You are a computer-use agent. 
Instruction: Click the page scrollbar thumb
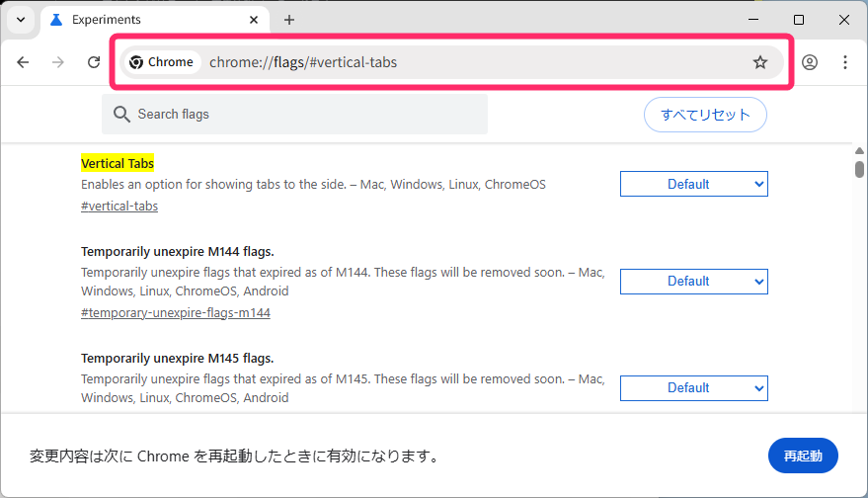click(859, 169)
